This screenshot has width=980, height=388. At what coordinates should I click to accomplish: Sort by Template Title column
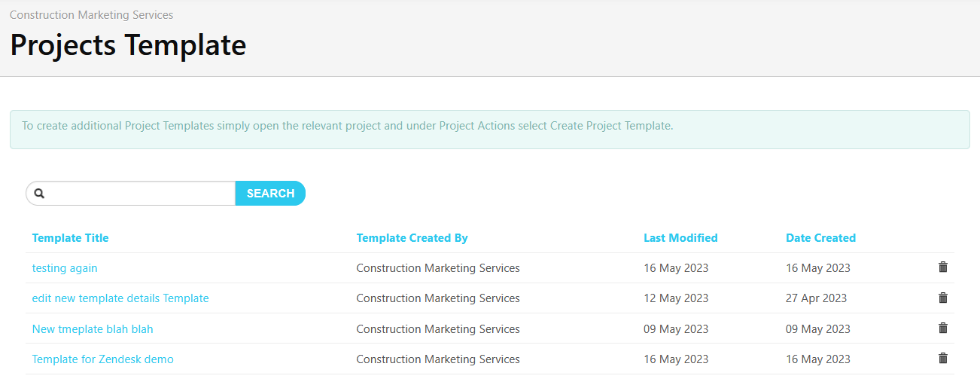pyautogui.click(x=70, y=238)
